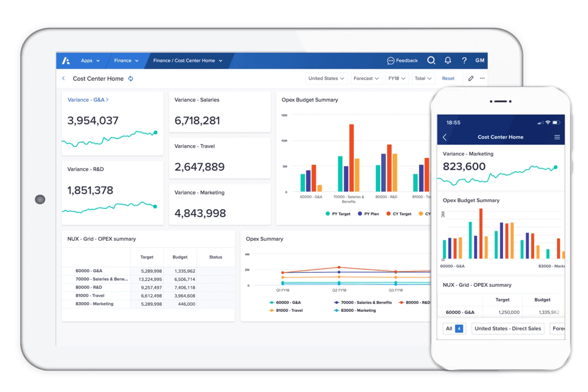Click the Target column header in the tablet grid
The width and height of the screenshot is (588, 392).
click(147, 257)
